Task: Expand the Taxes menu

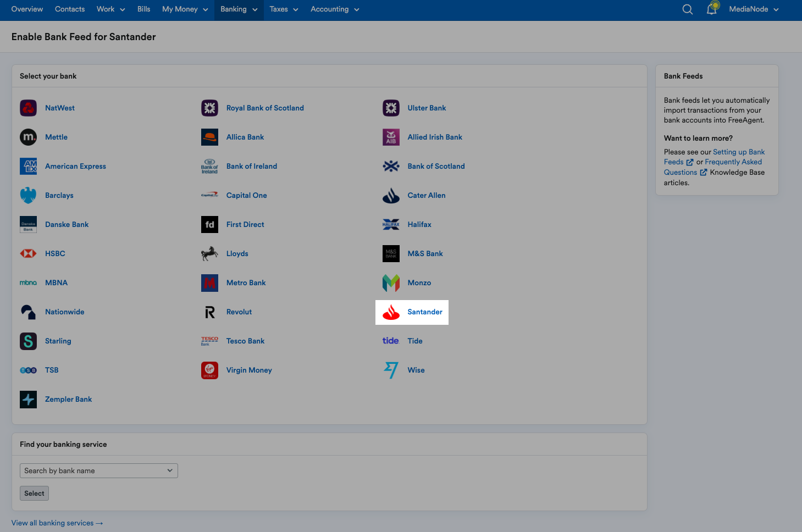Action: point(284,9)
